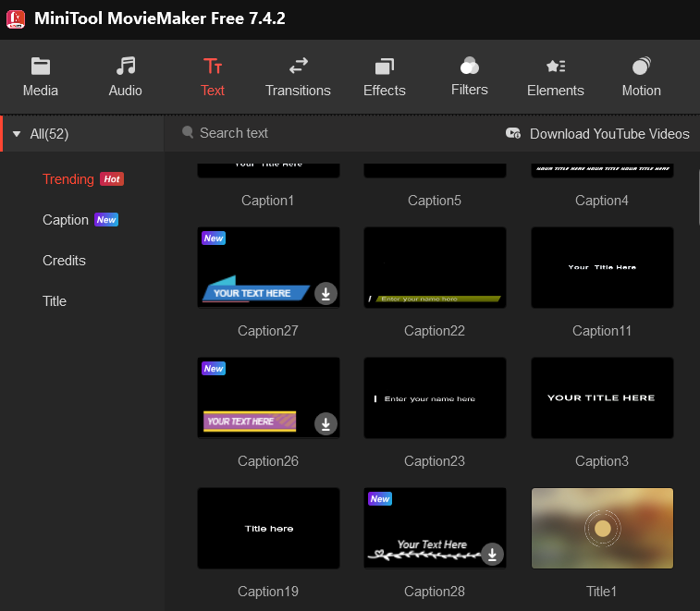Download the Caption28 text template
Screen dimensions: 700x611
[x=493, y=555]
